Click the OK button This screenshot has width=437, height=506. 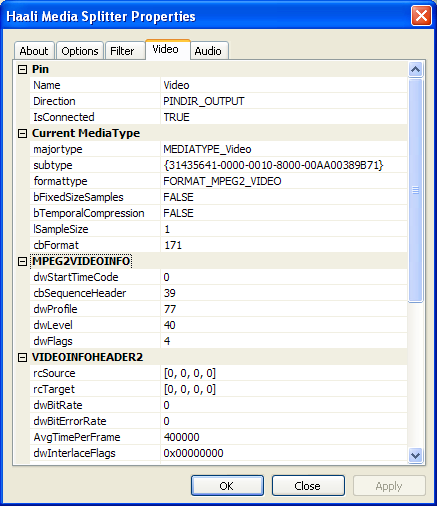[227, 486]
